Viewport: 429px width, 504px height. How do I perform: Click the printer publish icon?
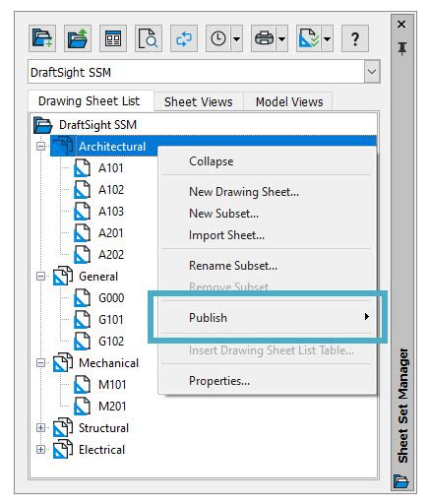(264, 38)
